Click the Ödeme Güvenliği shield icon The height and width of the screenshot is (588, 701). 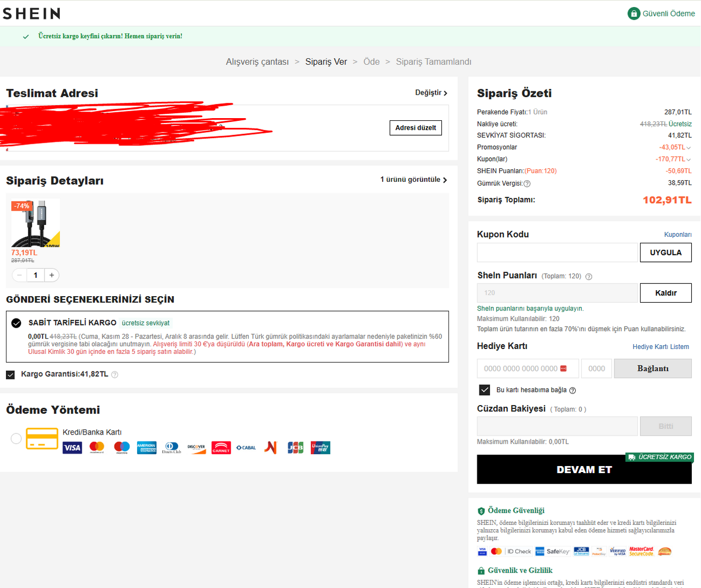point(481,511)
